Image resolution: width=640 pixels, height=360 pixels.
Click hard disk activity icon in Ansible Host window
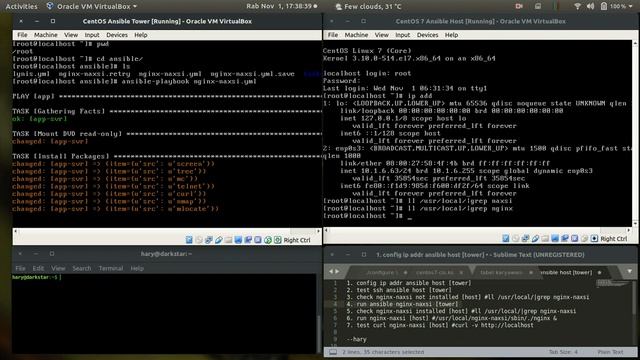(506, 238)
